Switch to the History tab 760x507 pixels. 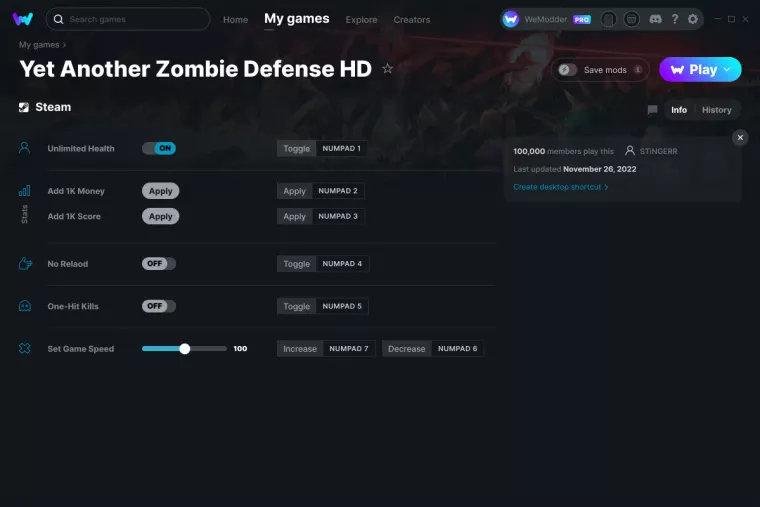716,110
